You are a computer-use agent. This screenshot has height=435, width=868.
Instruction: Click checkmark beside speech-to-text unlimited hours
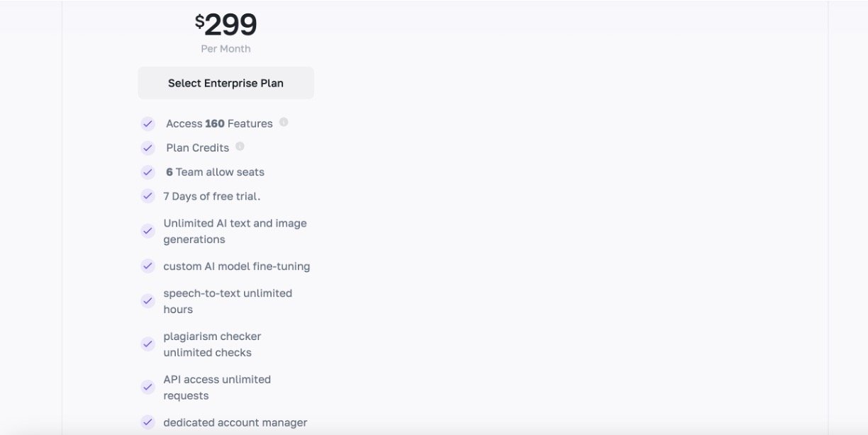pyautogui.click(x=148, y=301)
